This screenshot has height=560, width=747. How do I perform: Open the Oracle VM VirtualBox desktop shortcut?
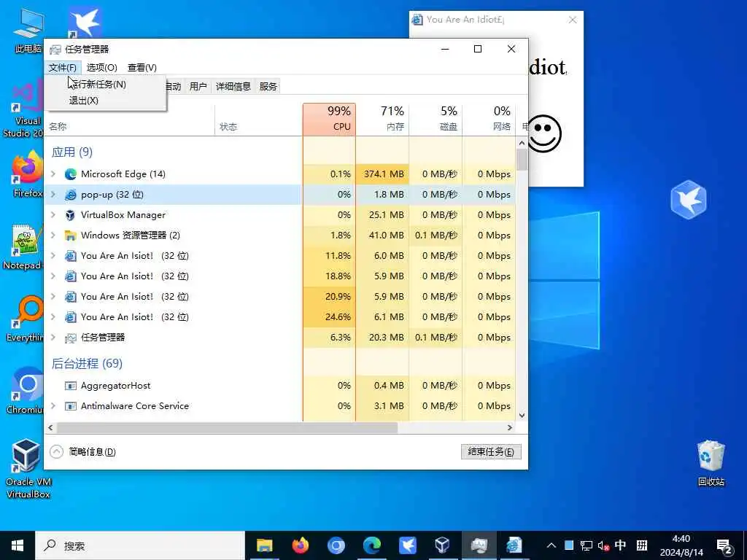pos(28,468)
